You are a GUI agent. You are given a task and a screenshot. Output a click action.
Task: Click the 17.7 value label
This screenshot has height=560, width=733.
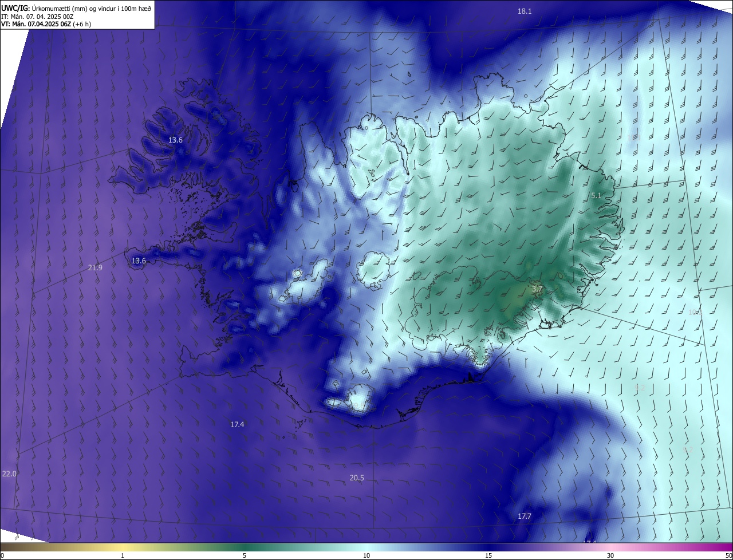(x=525, y=516)
